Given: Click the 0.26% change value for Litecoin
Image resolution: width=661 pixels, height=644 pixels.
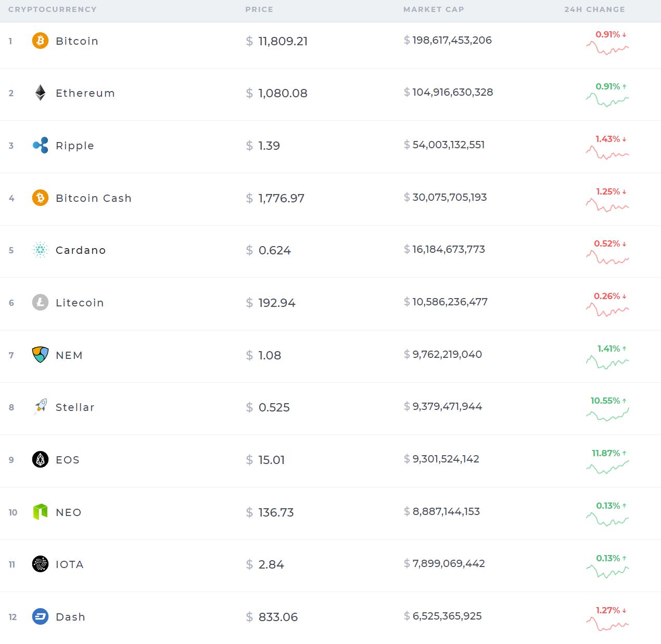Looking at the screenshot, I should [x=607, y=296].
